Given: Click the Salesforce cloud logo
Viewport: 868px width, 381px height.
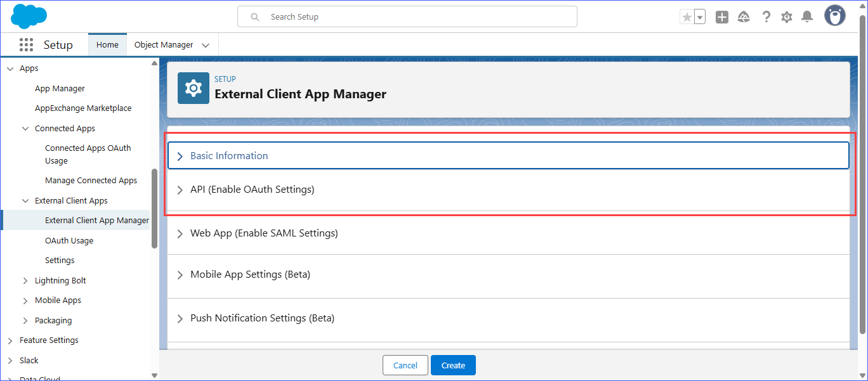Looking at the screenshot, I should (x=29, y=16).
